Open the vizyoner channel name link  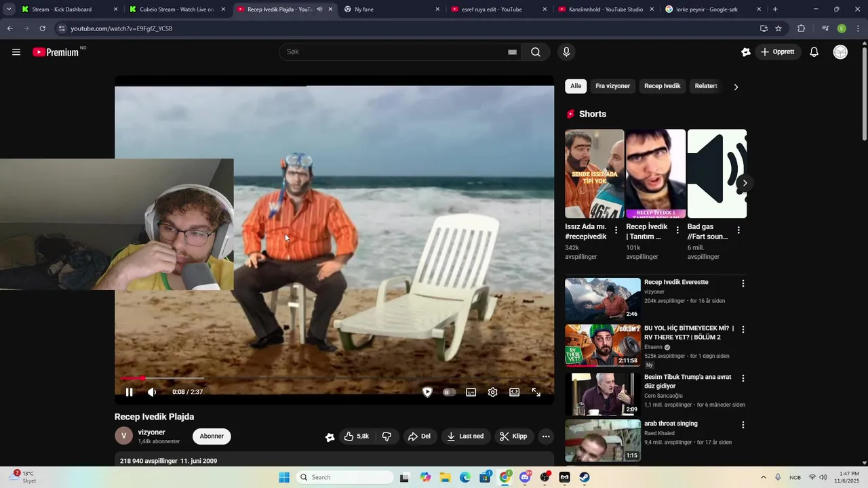[151, 432]
